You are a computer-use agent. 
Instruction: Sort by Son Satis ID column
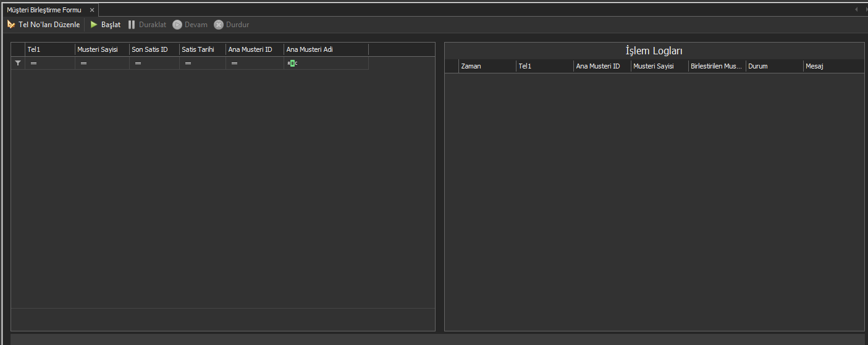pos(154,49)
